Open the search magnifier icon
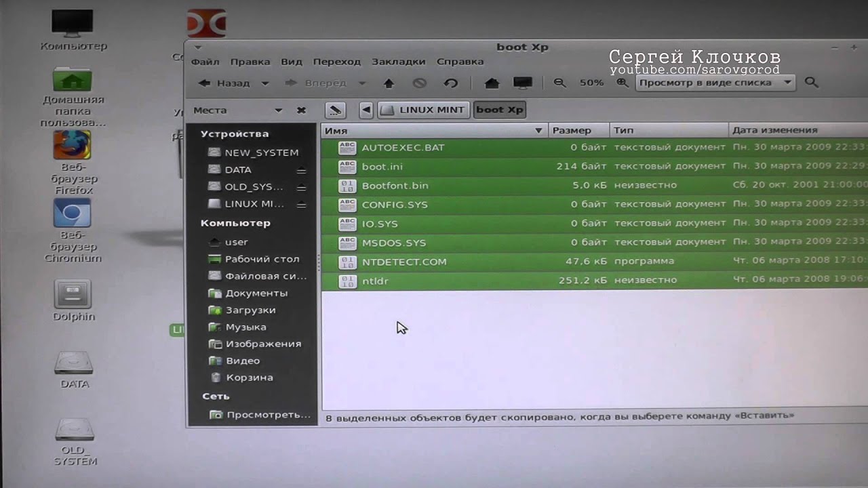This screenshot has width=868, height=488. click(x=812, y=83)
